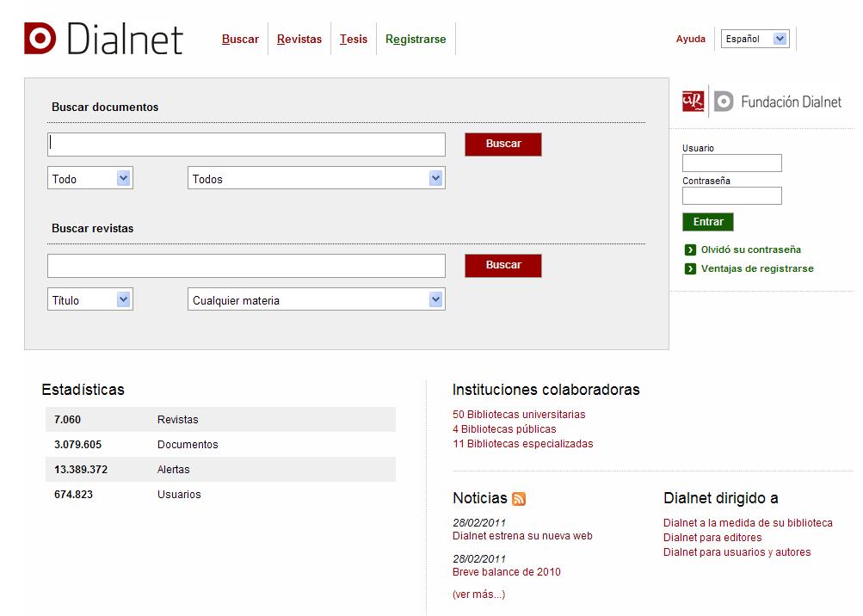Open Dialnet estrena su nueva web news
Viewport: 863px width, 616px height.
[522, 536]
